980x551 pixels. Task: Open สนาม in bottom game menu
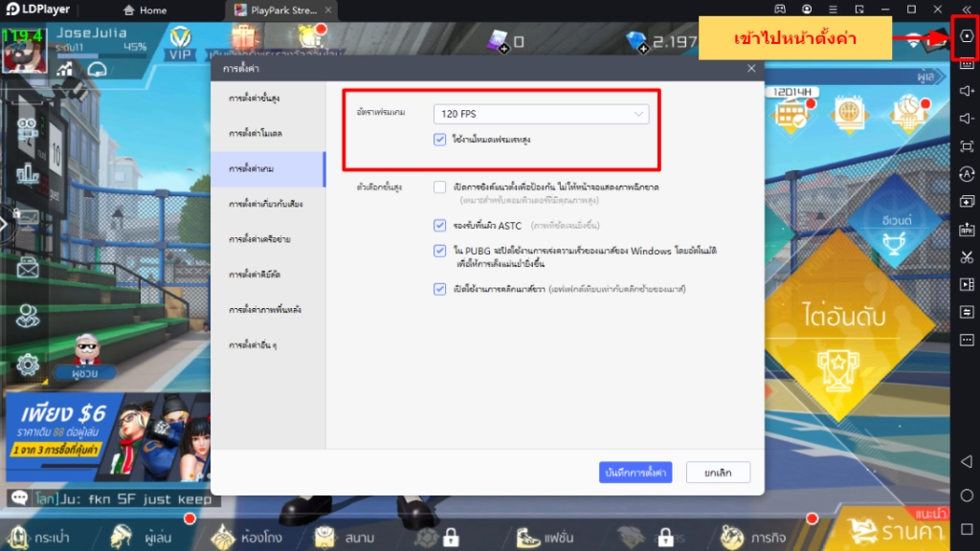tap(345, 537)
